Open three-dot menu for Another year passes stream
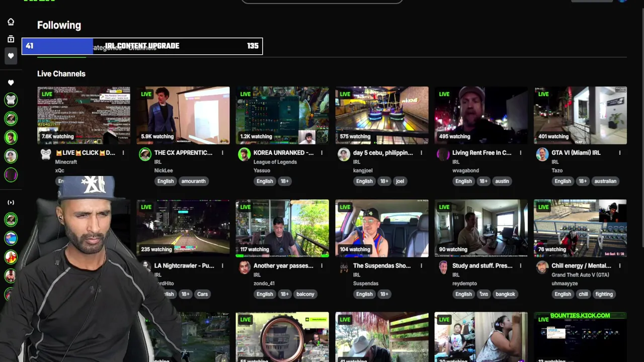644x362 pixels. [321, 266]
